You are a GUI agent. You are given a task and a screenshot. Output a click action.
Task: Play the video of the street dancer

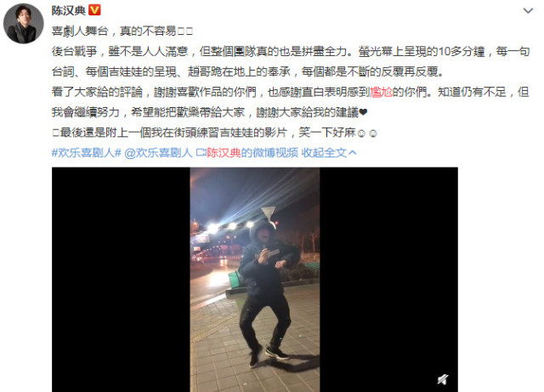tap(255, 280)
